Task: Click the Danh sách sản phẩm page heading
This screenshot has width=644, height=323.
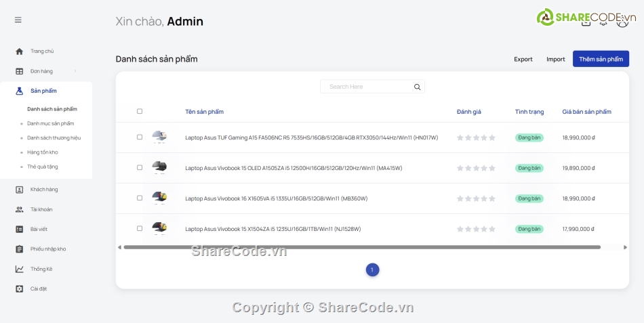Action: click(x=157, y=59)
